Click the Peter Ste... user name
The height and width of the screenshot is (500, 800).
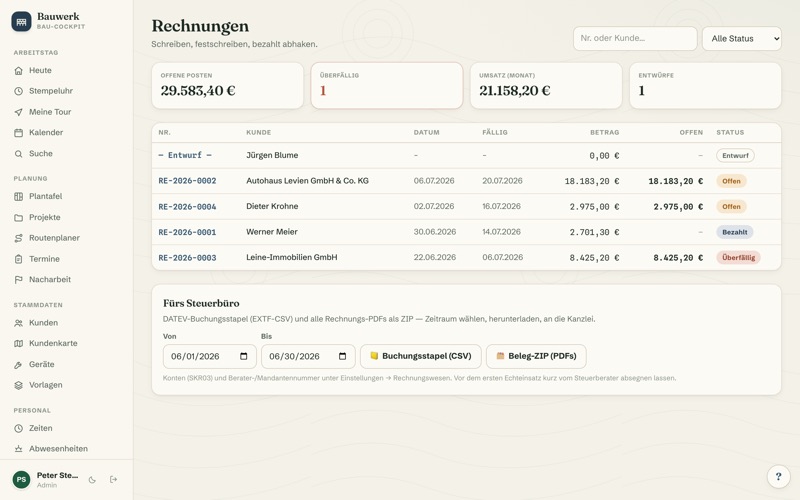57,476
